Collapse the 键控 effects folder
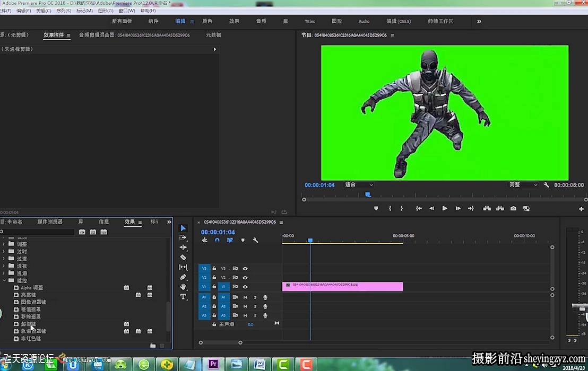The width and height of the screenshot is (588, 371). 4,280
